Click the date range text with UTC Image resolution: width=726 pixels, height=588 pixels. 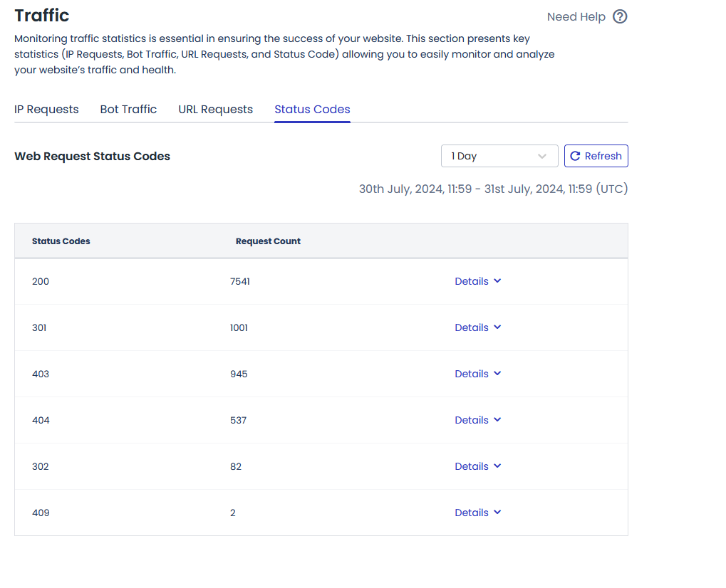click(494, 189)
